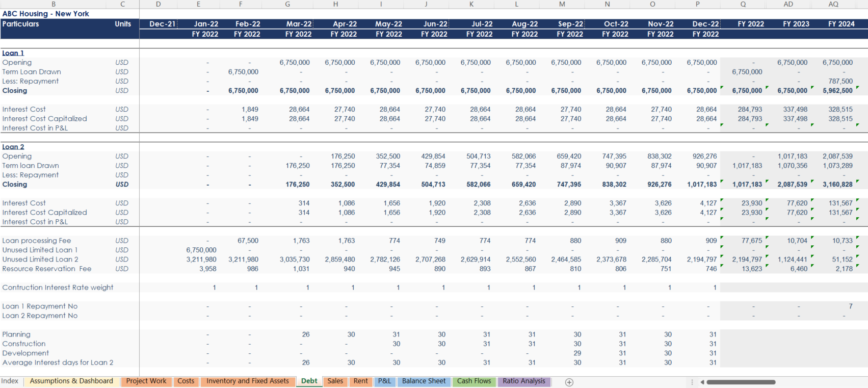Click FY 2024 repayment value 787,500

(x=840, y=81)
